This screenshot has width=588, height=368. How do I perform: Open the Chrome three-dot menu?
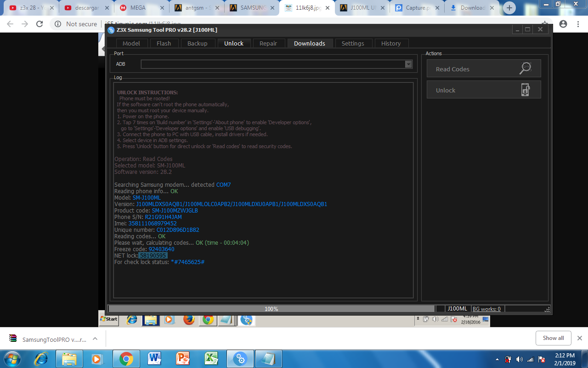[578, 24]
